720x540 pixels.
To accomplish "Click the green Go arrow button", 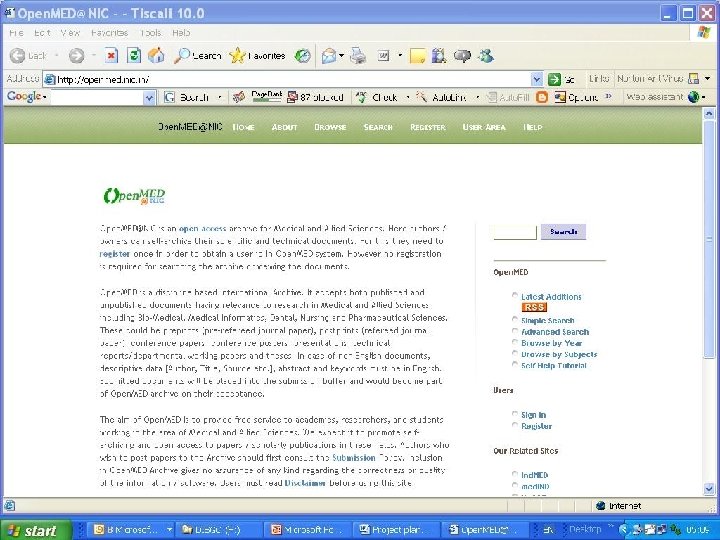I will (554, 79).
